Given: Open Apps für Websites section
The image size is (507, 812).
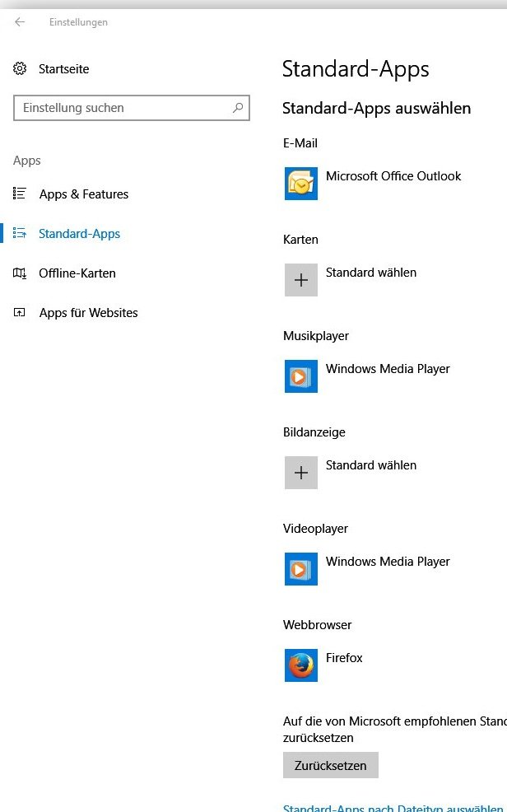Looking at the screenshot, I should 88,313.
